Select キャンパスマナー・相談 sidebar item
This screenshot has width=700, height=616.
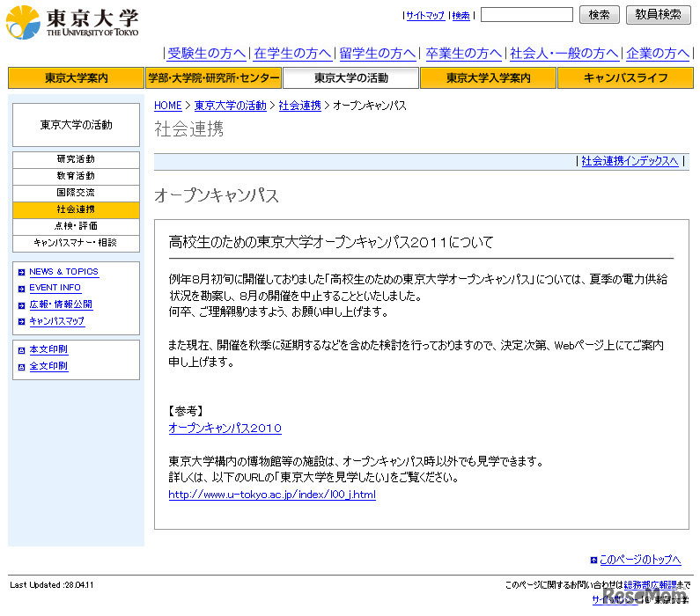coord(76,244)
